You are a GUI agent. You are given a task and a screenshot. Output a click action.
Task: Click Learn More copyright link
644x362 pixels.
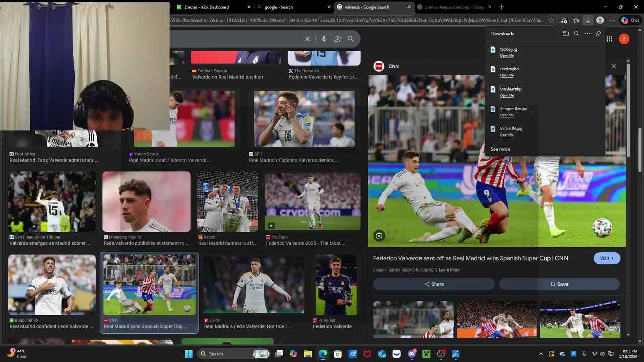tap(449, 270)
